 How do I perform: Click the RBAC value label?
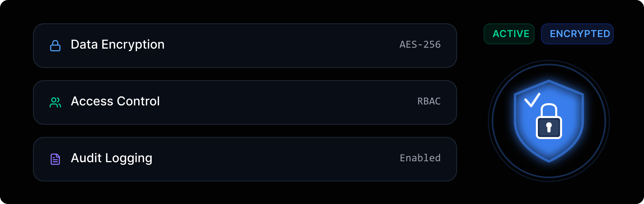click(429, 101)
